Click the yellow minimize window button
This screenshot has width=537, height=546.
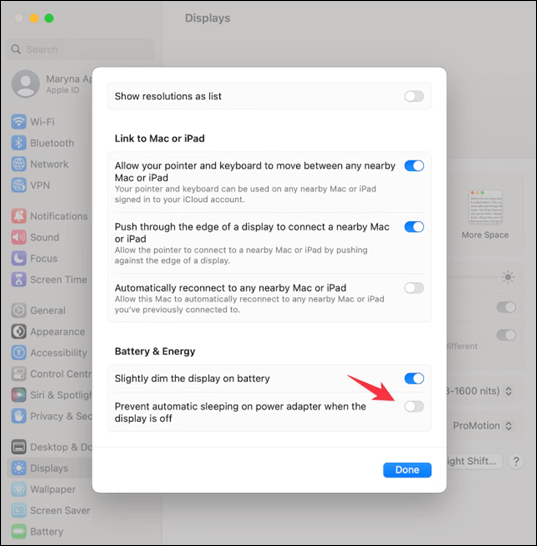point(34,18)
